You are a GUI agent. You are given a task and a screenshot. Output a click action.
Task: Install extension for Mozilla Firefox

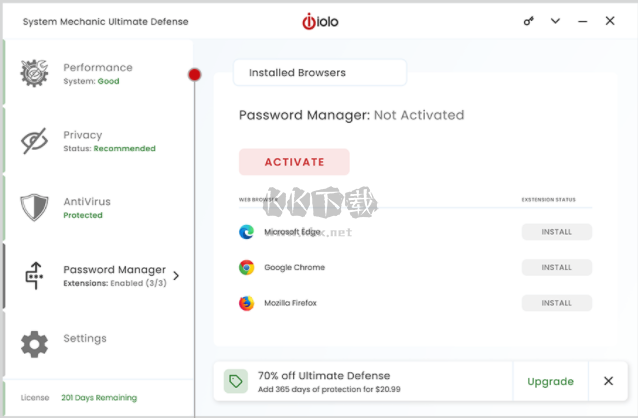557,303
